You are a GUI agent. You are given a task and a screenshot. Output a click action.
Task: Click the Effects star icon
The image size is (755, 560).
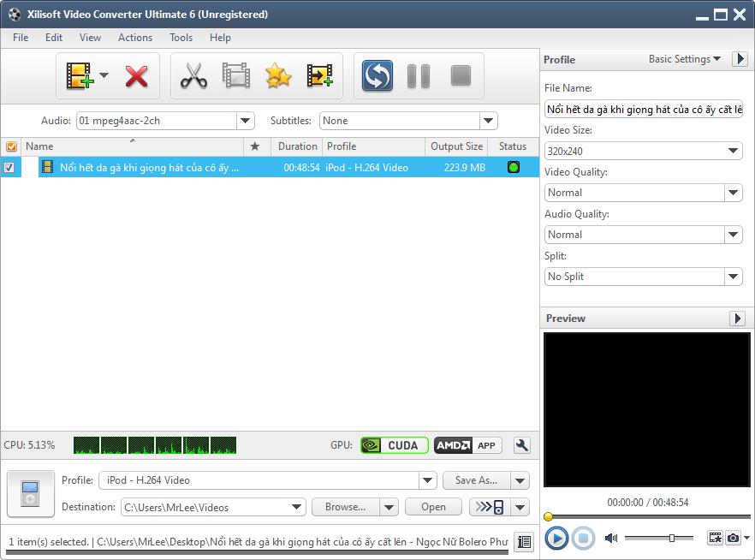pos(278,76)
